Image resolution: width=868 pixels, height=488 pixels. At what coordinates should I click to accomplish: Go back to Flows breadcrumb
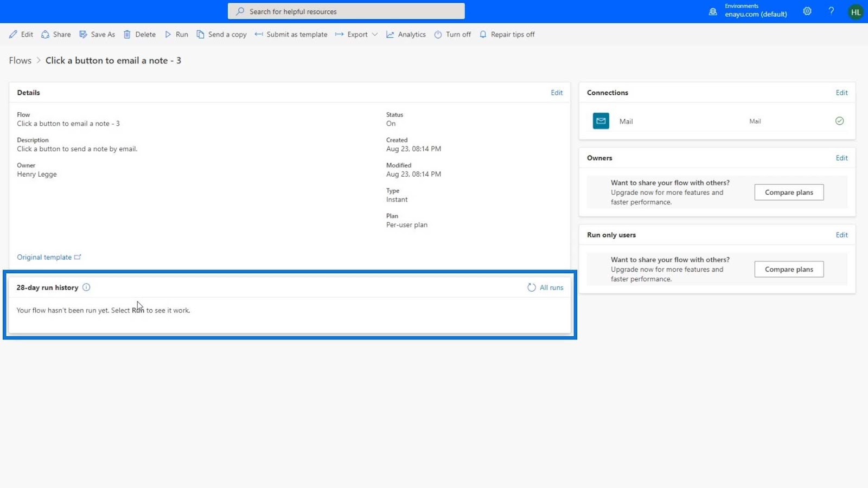(20, 60)
